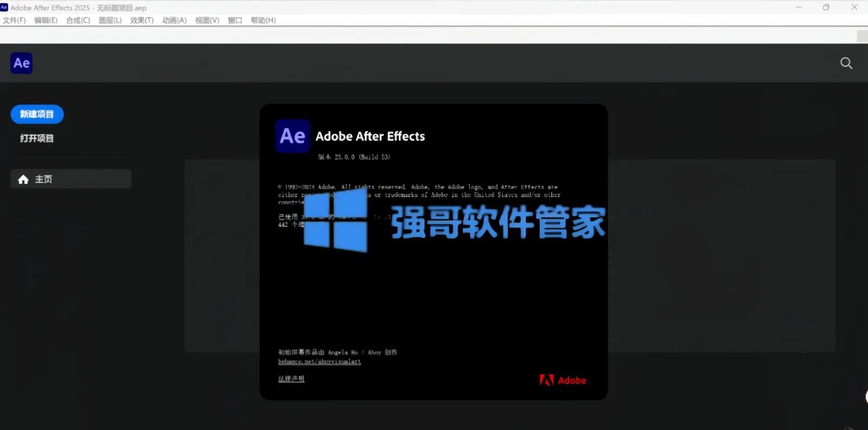Open the 帮助(H) menu
Viewport: 868px width, 430px height.
(263, 21)
